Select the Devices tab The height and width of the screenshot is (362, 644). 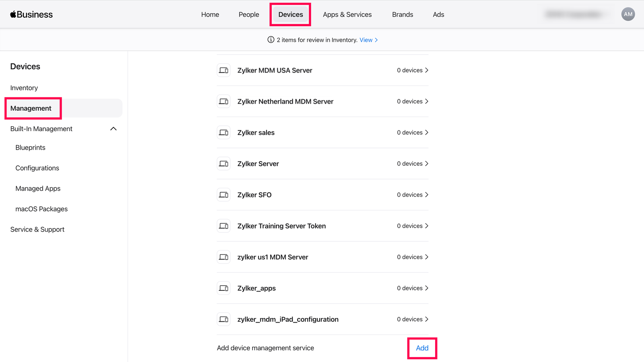pyautogui.click(x=291, y=14)
